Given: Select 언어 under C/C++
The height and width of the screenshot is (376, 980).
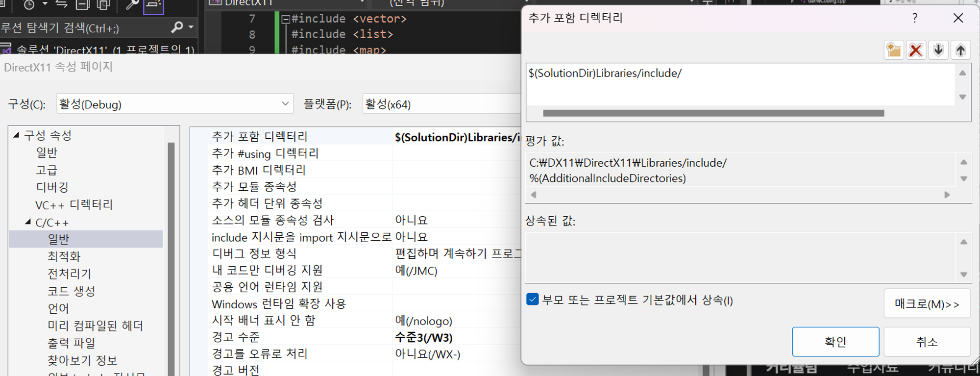Looking at the screenshot, I should click(58, 308).
